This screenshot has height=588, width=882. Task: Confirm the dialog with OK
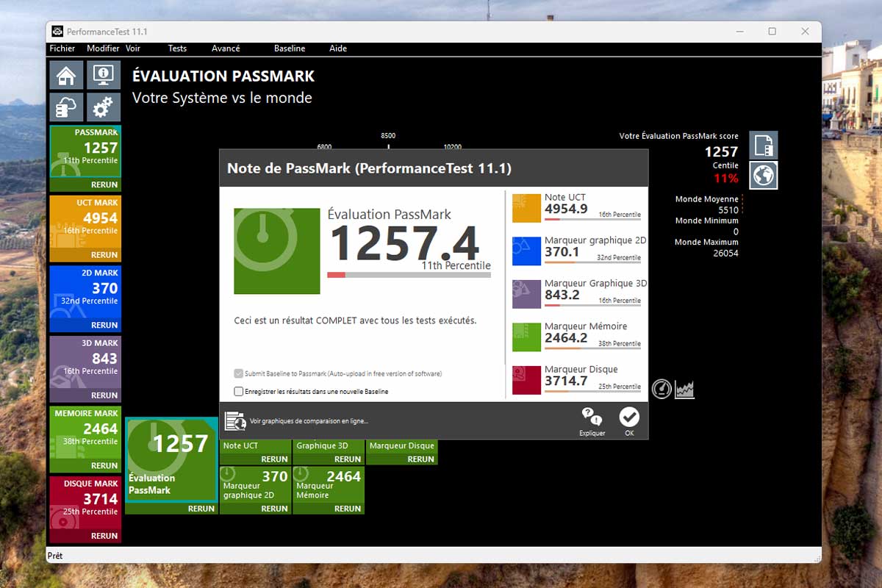(629, 422)
